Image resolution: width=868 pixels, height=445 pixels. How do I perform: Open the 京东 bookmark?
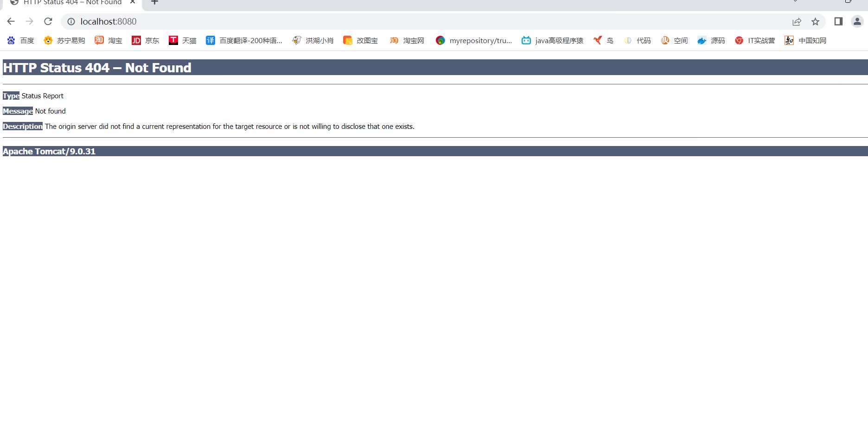coord(146,40)
